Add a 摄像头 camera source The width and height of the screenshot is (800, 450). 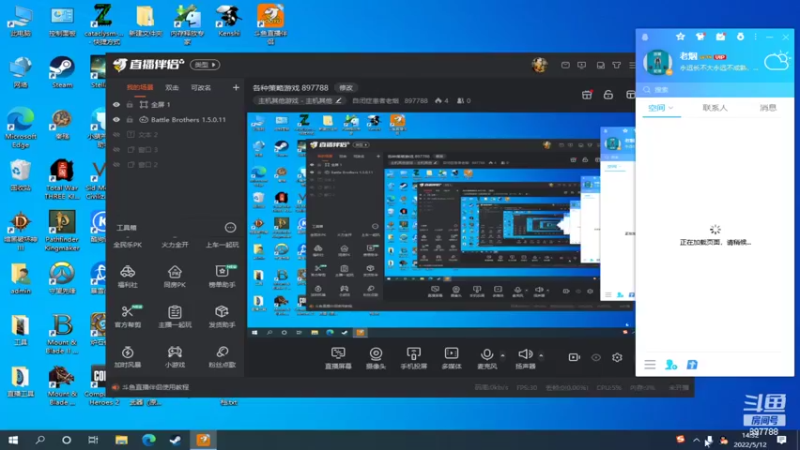coord(376,358)
